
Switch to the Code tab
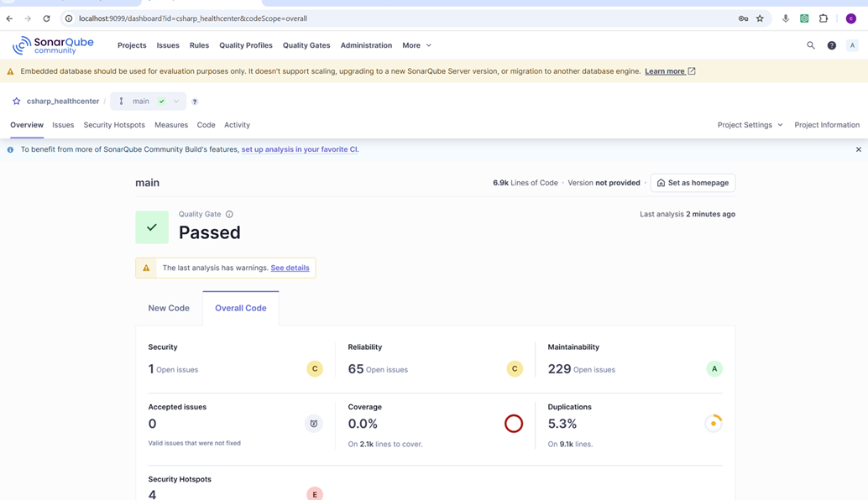click(206, 125)
